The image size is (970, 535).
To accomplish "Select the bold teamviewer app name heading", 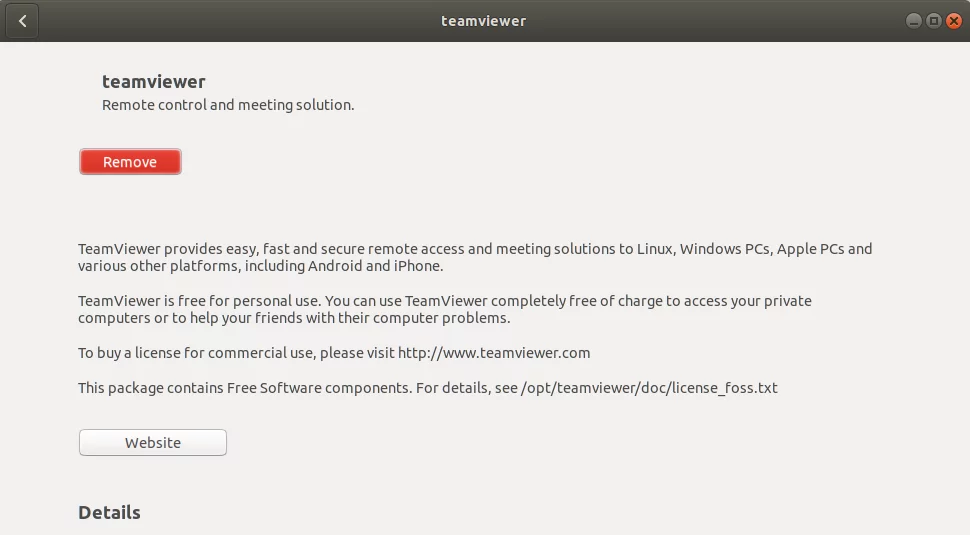I will point(153,82).
